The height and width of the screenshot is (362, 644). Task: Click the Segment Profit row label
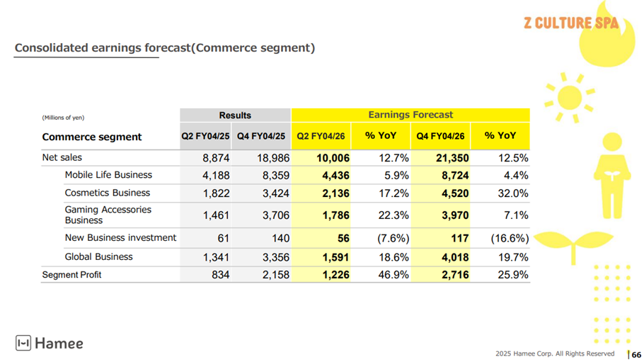point(71,275)
